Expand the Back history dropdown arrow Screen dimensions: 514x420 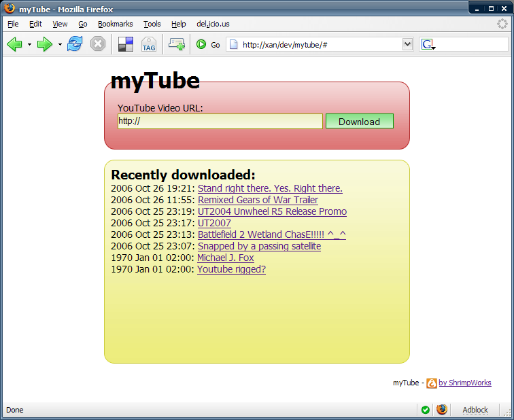[29, 45]
